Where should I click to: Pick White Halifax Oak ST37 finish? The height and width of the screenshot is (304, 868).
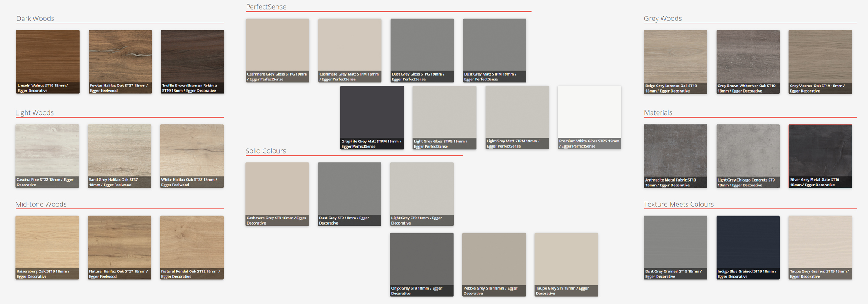click(192, 156)
